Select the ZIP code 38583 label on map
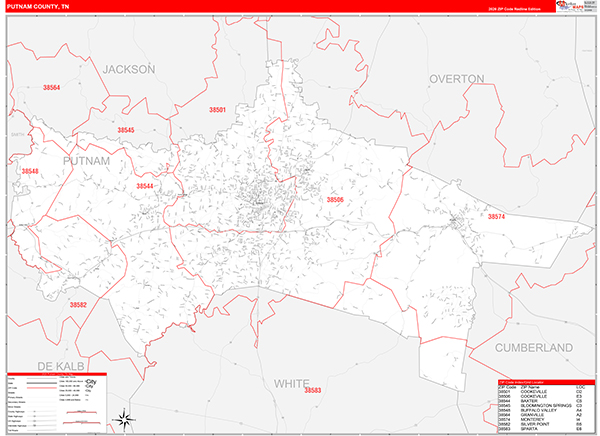 point(313,390)
